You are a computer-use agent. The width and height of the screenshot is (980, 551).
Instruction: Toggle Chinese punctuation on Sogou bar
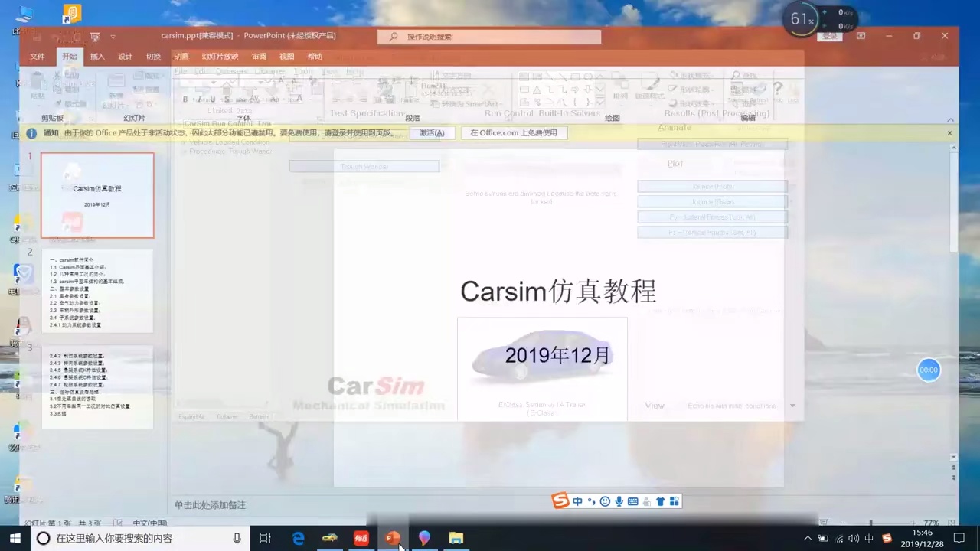pyautogui.click(x=590, y=500)
